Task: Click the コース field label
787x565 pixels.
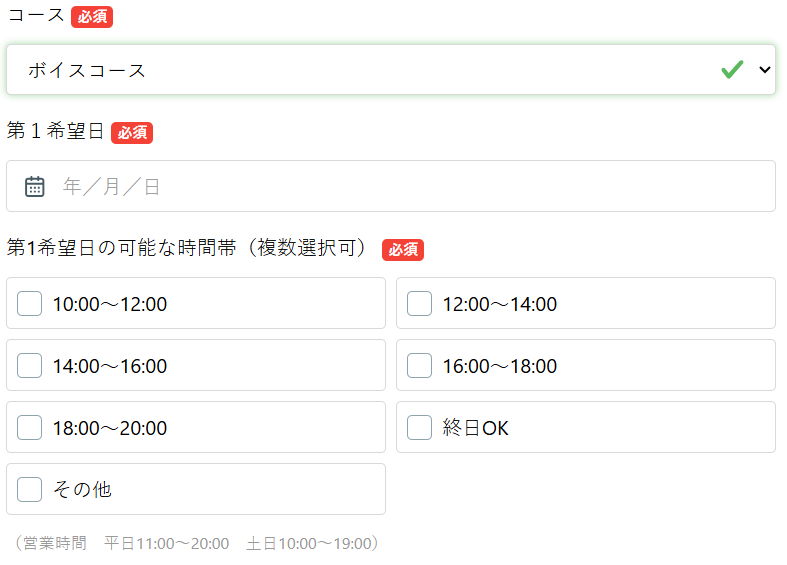Action: [36, 16]
